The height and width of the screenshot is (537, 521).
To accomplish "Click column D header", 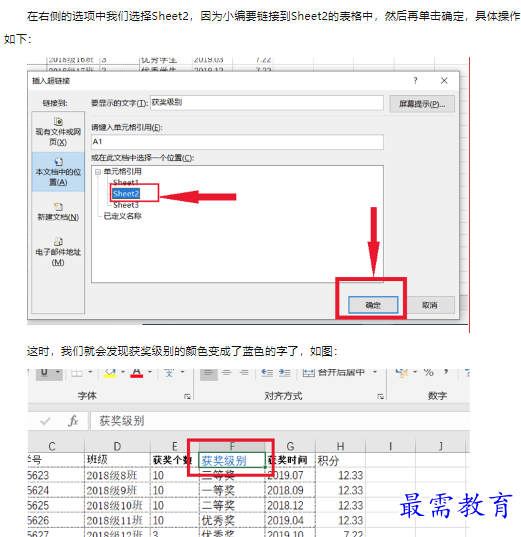I will pyautogui.click(x=117, y=446).
